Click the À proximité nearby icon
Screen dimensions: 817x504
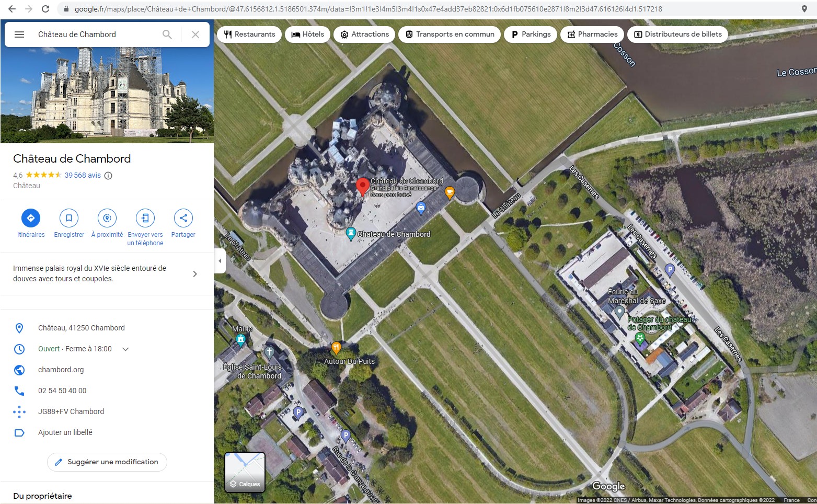pos(107,218)
